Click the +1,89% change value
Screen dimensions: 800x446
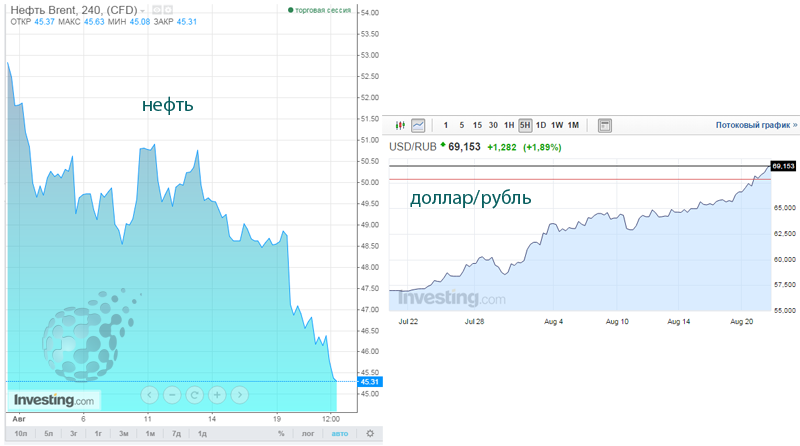[542, 147]
